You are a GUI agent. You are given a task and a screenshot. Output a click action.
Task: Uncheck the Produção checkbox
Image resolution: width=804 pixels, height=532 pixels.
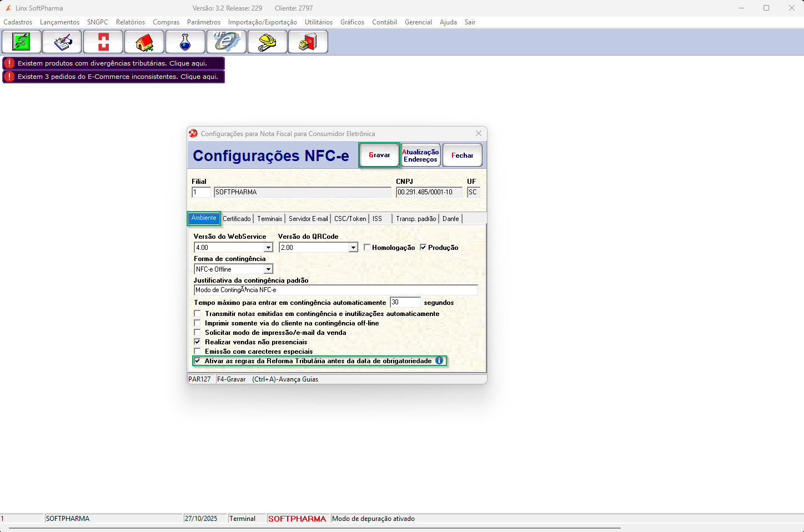(x=423, y=247)
